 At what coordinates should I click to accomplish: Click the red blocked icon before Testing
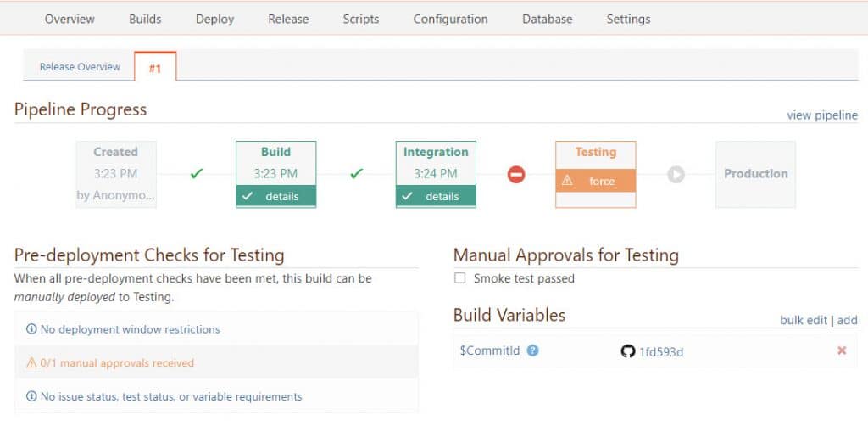click(x=516, y=175)
